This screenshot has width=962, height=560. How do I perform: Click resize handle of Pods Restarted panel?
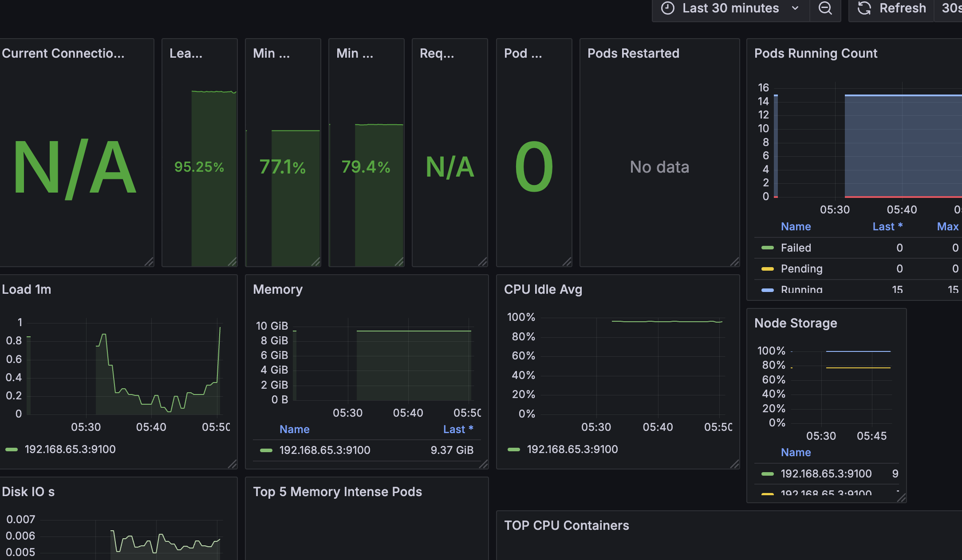point(734,262)
